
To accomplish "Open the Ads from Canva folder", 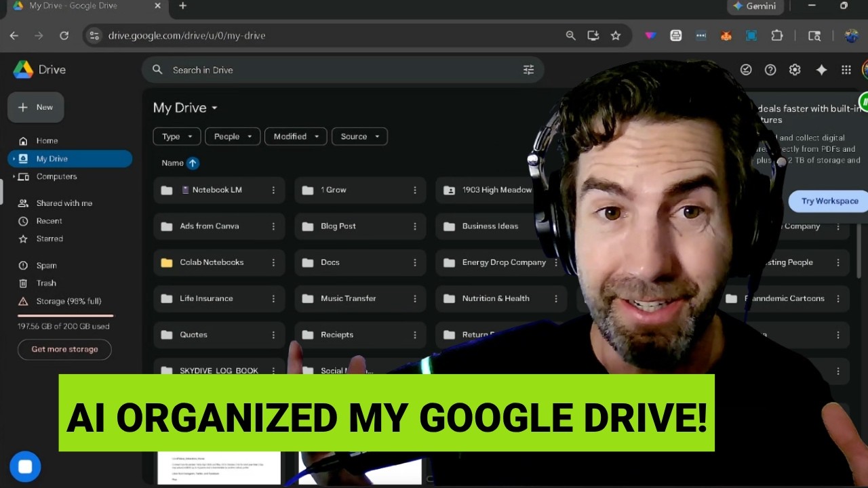I will tap(219, 226).
